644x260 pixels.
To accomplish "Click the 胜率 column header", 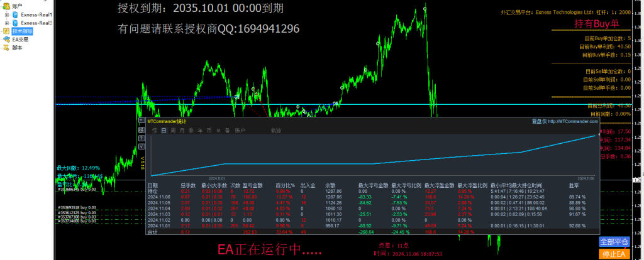I will (x=574, y=185).
